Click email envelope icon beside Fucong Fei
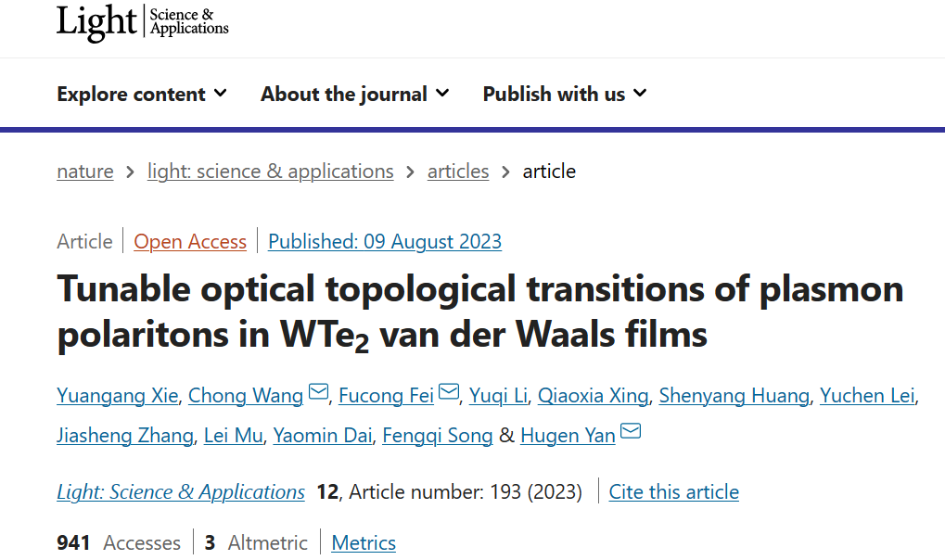 (449, 393)
